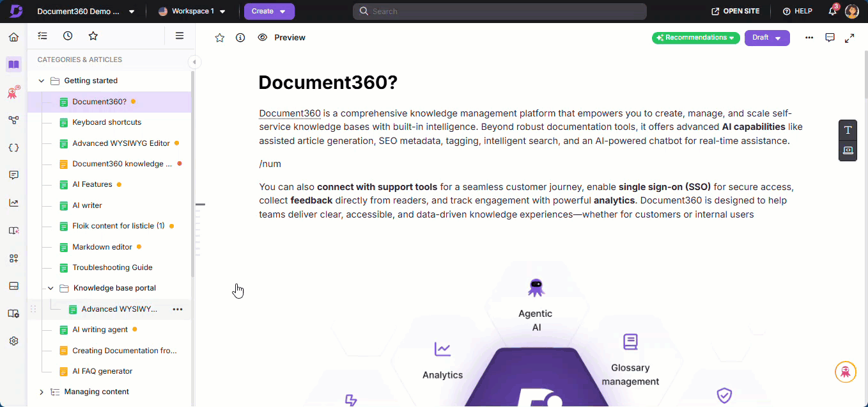Open the Analytics icon in the left sidebar
This screenshot has height=407, width=868.
click(13, 203)
